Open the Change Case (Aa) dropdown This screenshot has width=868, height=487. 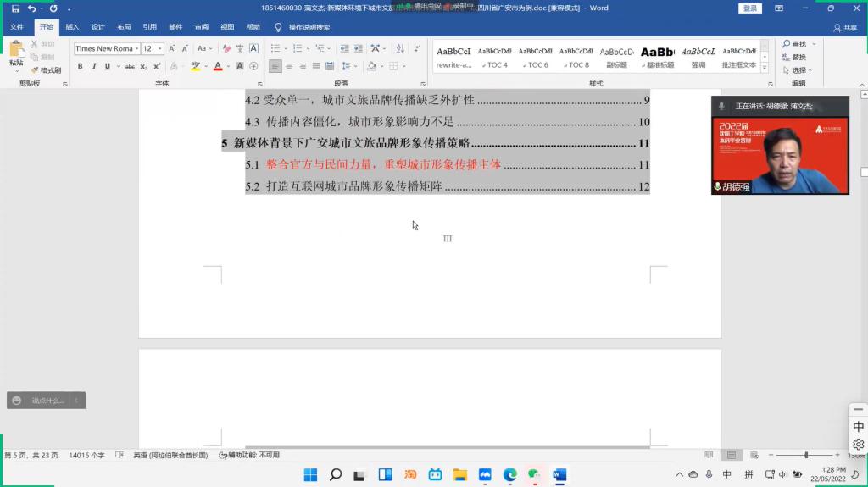click(205, 49)
